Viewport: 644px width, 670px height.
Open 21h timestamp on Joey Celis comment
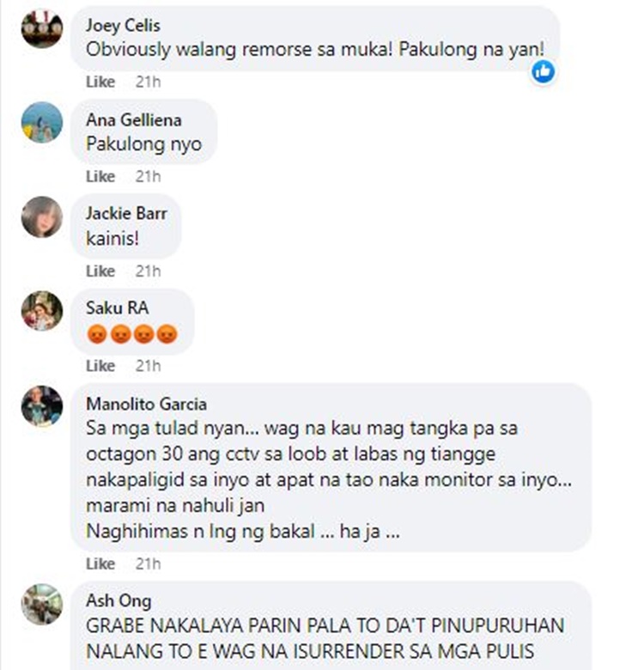pyautogui.click(x=149, y=82)
